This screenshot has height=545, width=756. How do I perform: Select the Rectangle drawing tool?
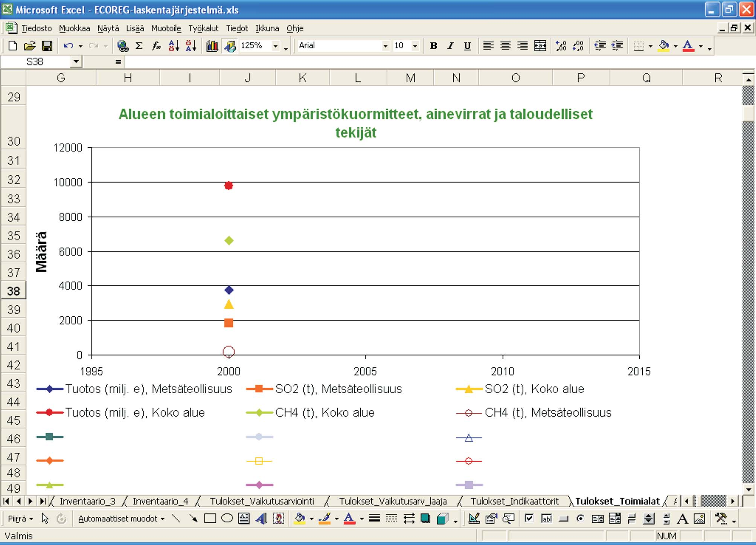210,519
